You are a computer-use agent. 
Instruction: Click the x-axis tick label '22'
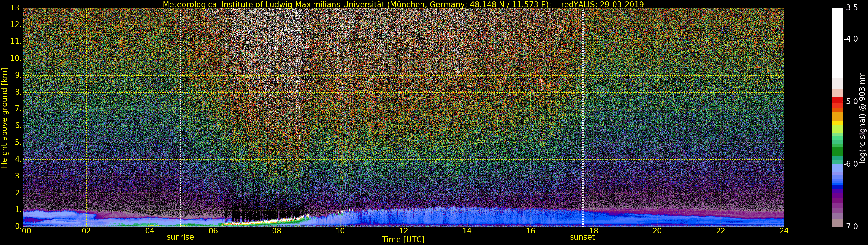click(x=720, y=231)
